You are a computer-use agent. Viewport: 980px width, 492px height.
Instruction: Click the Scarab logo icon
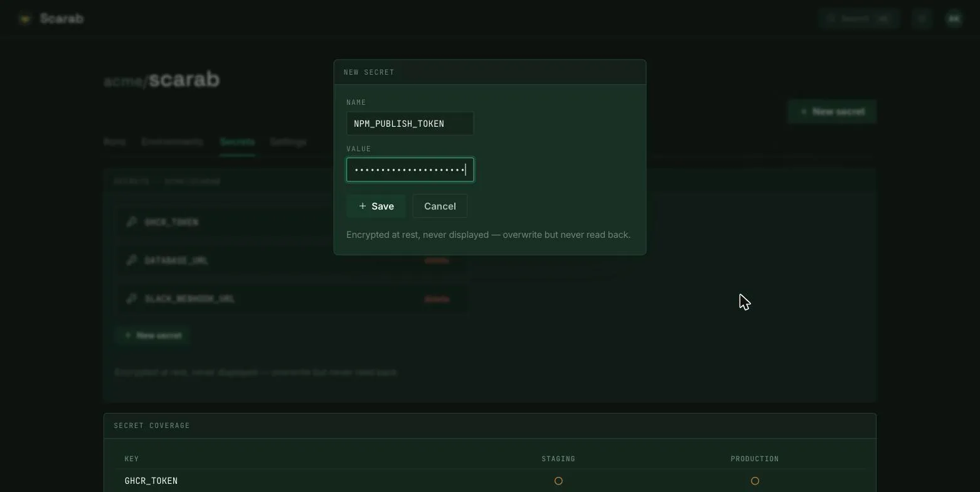point(25,19)
